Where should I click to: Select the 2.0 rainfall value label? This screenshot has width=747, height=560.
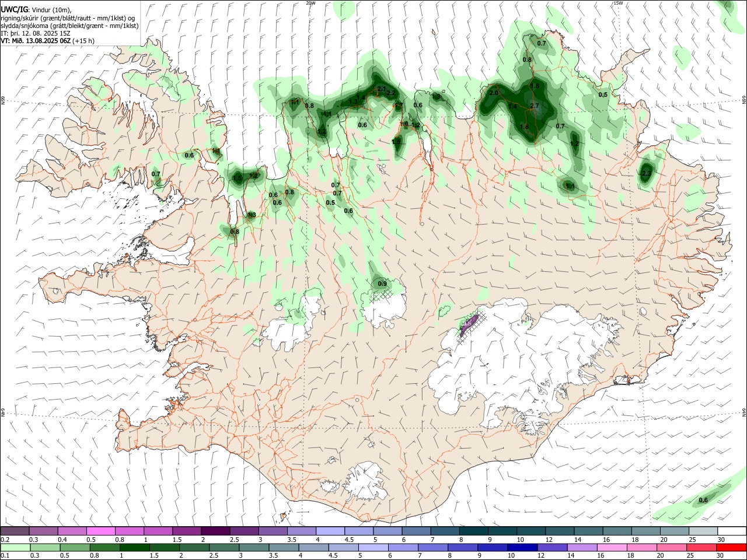pyautogui.click(x=494, y=93)
